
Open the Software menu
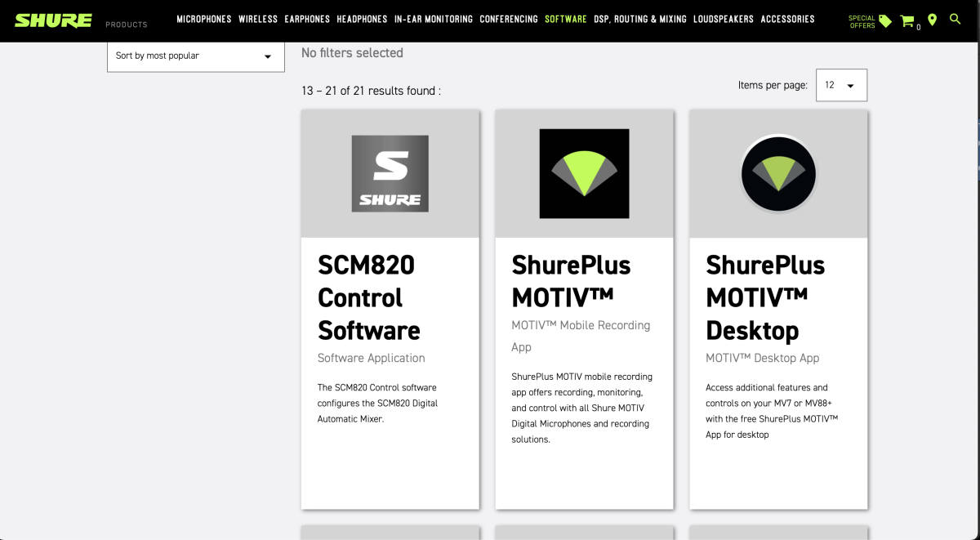[566, 19]
